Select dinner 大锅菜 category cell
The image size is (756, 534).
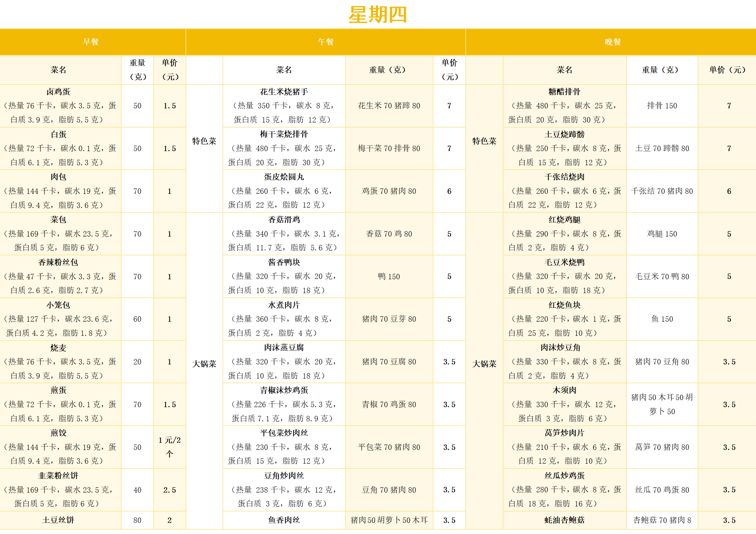484,363
